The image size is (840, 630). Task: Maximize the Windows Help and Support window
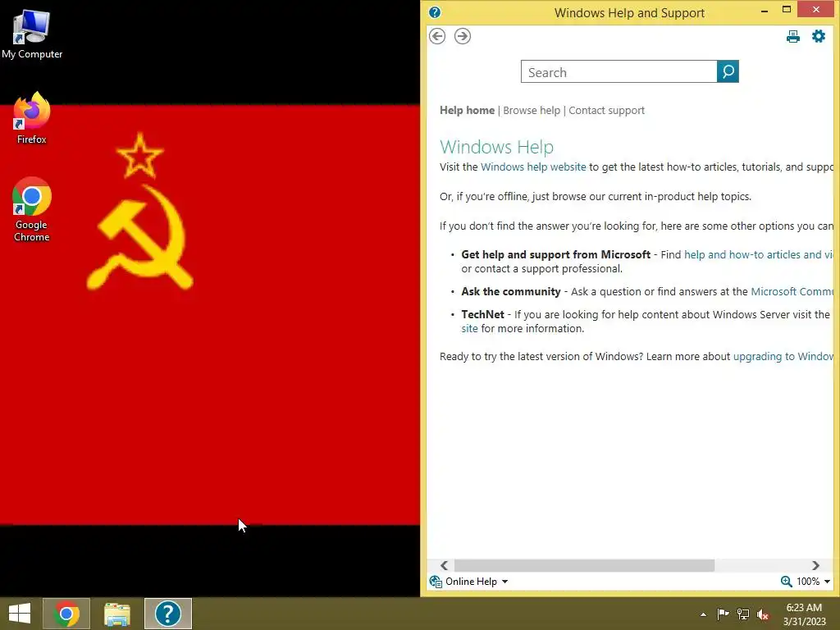(x=787, y=10)
